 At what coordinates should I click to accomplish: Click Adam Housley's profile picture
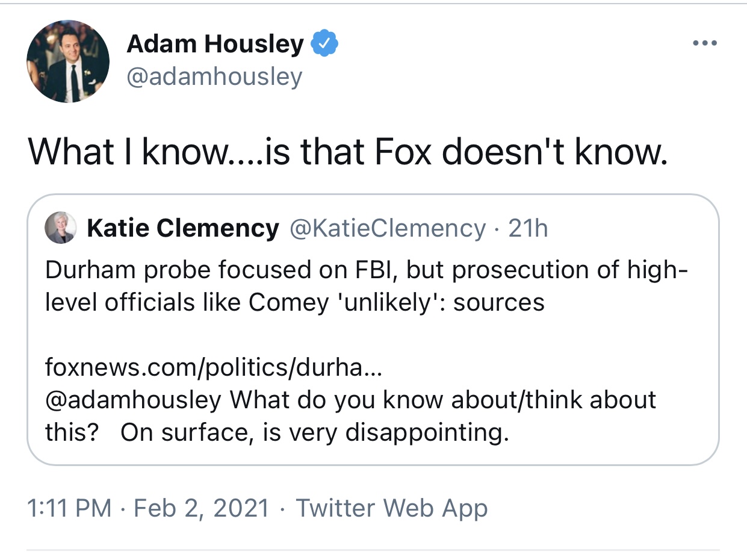(68, 61)
